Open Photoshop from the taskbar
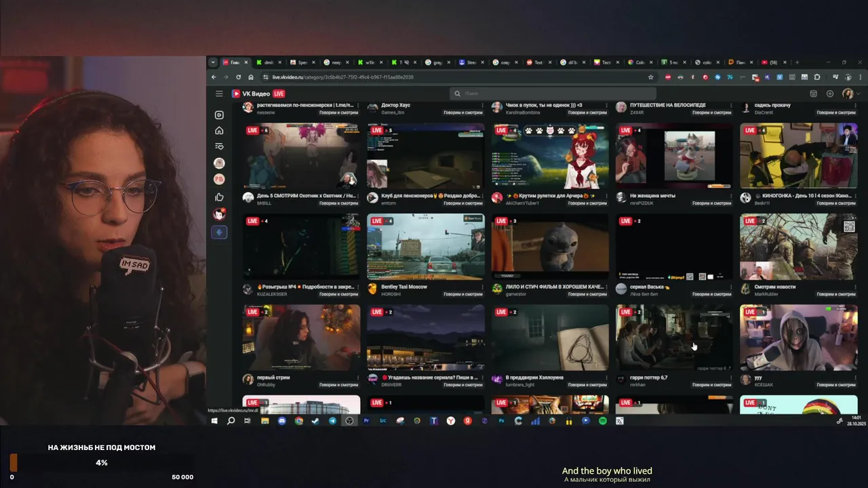 click(502, 421)
